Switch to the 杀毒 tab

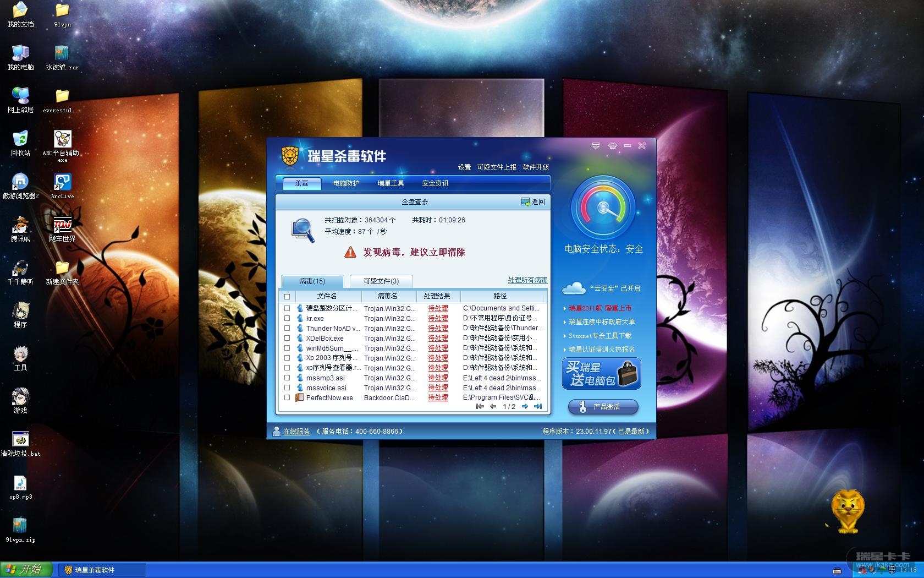pos(302,183)
